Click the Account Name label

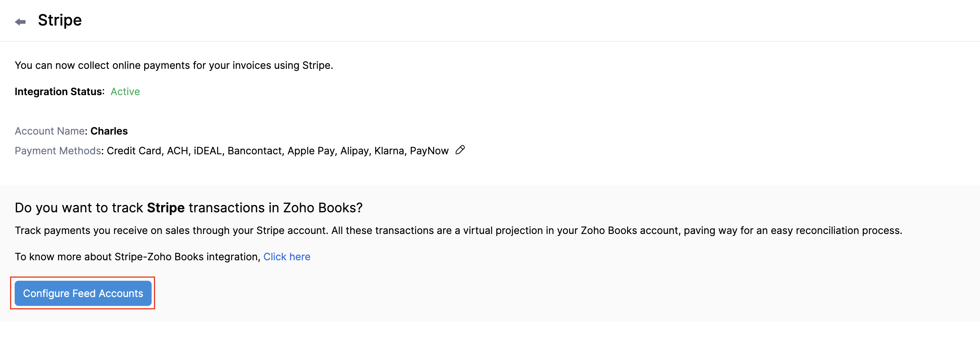tap(50, 131)
